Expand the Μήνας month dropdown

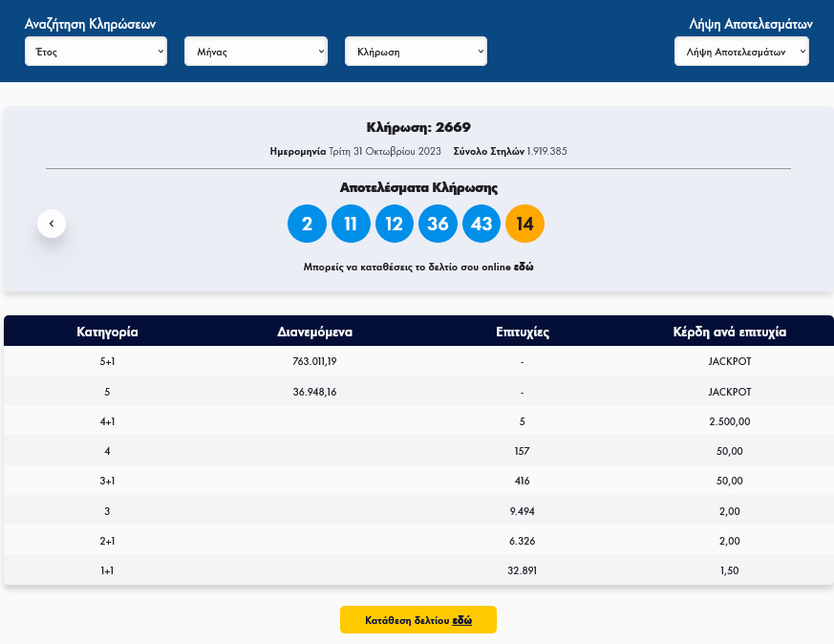click(256, 52)
